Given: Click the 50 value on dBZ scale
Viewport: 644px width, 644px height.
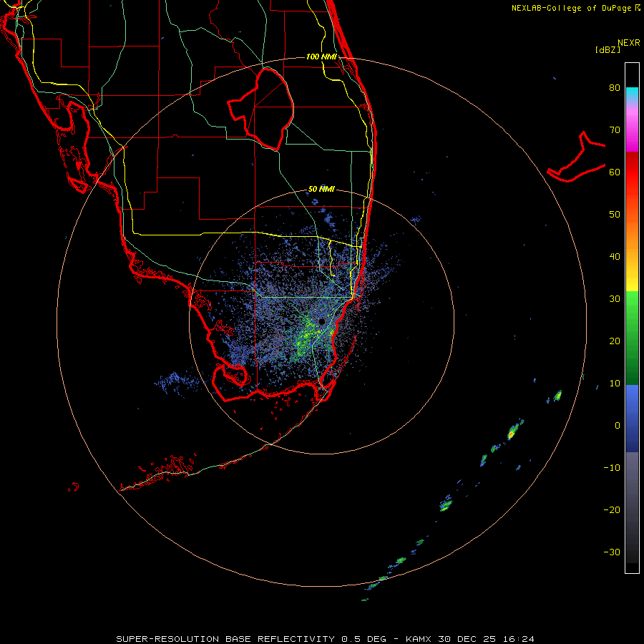Looking at the screenshot, I should click(x=615, y=215).
